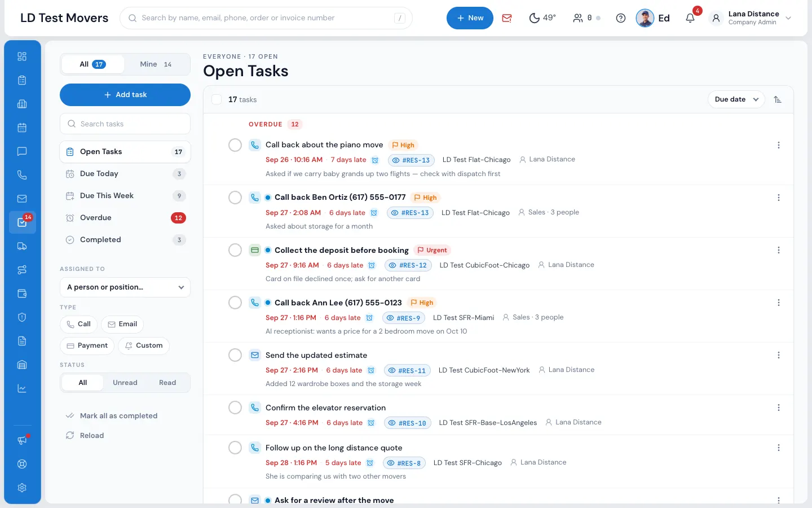Open the help question mark icon
The height and width of the screenshot is (508, 812).
[x=621, y=18]
